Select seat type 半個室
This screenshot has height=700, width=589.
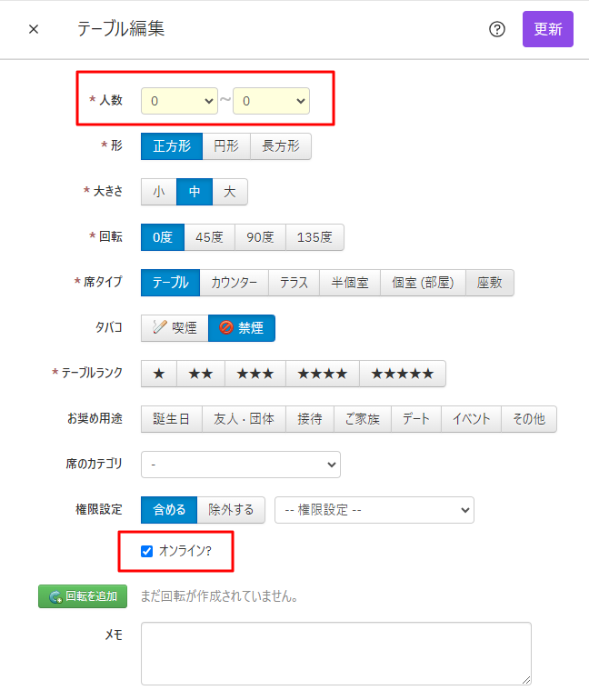350,283
